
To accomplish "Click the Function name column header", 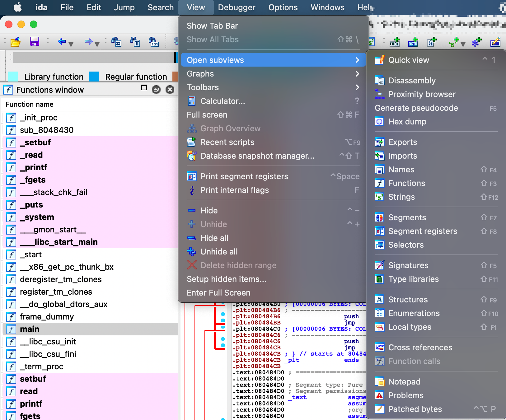I will [30, 104].
